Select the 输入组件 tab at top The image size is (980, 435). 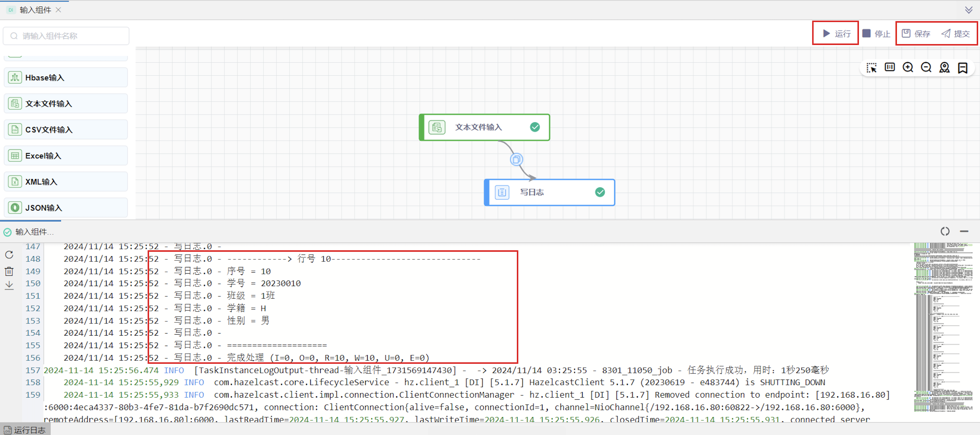[x=35, y=10]
